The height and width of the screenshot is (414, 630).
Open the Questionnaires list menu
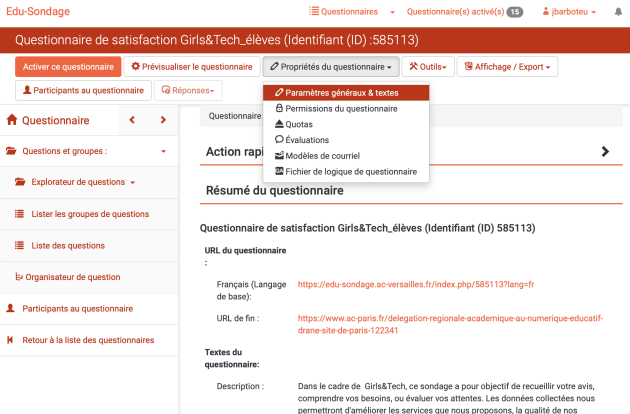click(344, 12)
